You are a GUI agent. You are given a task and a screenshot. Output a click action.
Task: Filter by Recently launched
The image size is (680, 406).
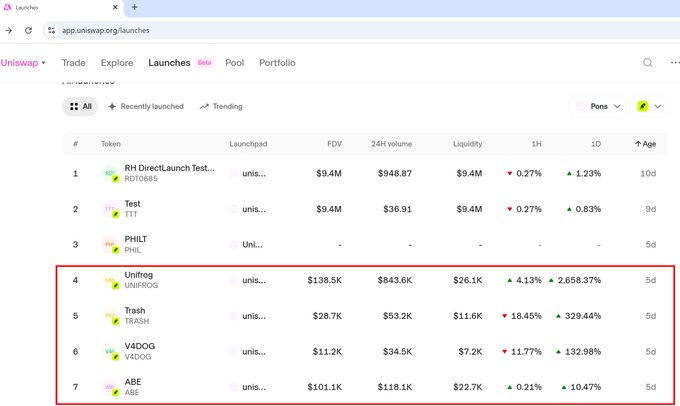point(146,106)
